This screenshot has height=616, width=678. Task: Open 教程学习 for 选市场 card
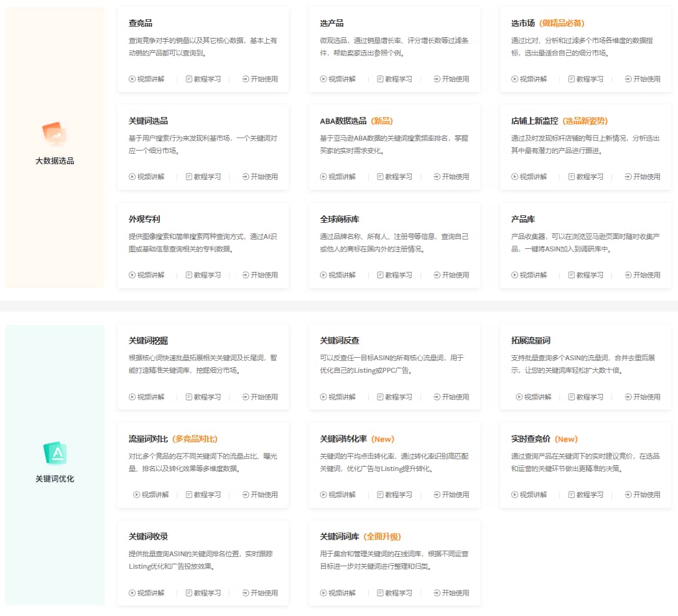pyautogui.click(x=585, y=79)
